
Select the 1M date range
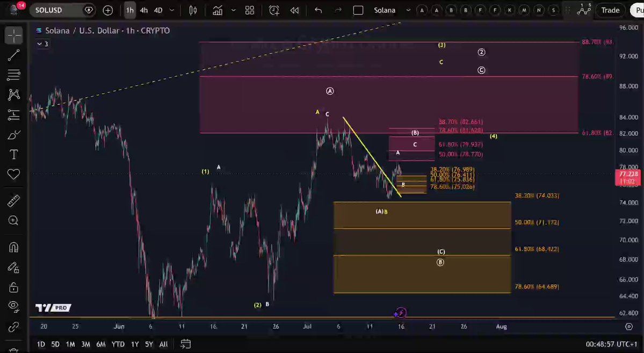pos(70,344)
